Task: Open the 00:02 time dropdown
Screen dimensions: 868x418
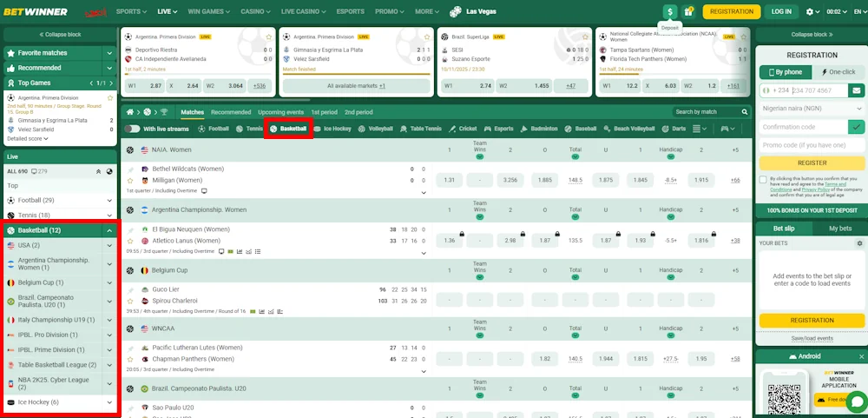Action: click(837, 11)
